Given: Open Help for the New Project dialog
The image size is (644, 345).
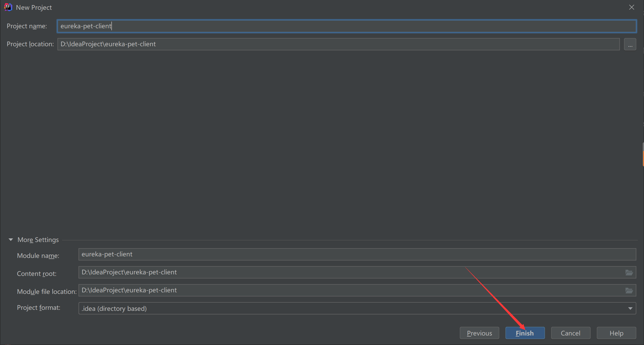Looking at the screenshot, I should (616, 333).
